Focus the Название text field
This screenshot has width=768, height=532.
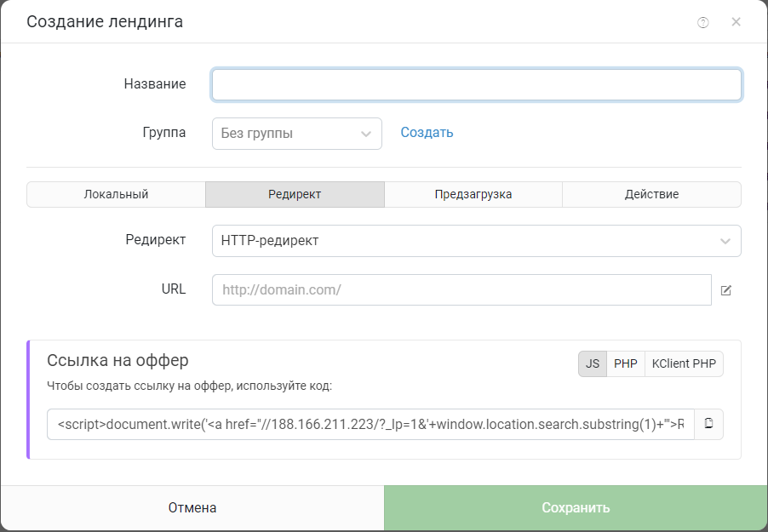477,85
